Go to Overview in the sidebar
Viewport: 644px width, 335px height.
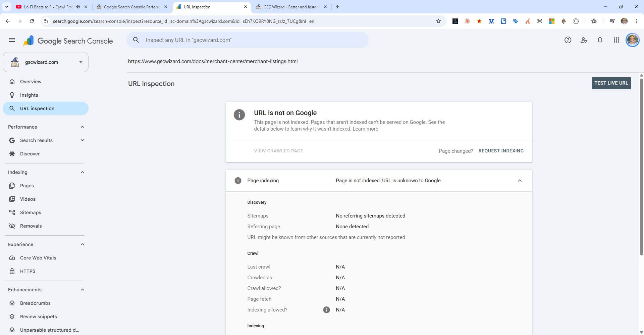coord(46,82)
